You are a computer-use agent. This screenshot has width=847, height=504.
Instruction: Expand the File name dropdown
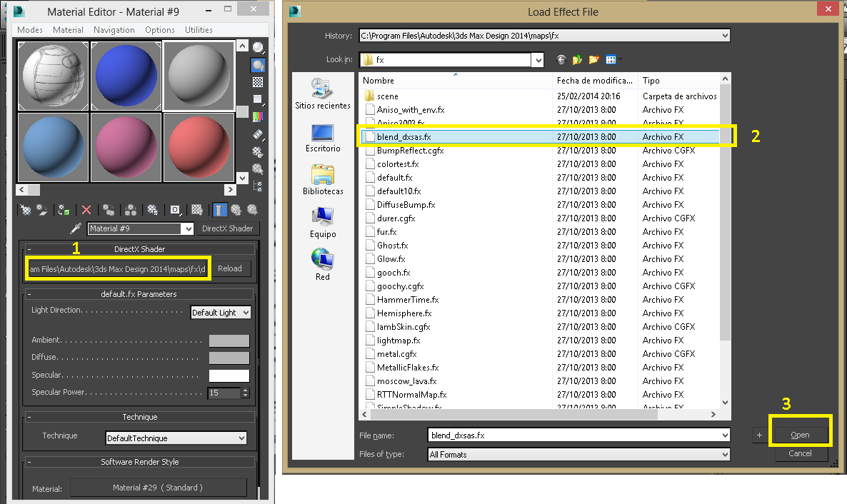tap(724, 435)
